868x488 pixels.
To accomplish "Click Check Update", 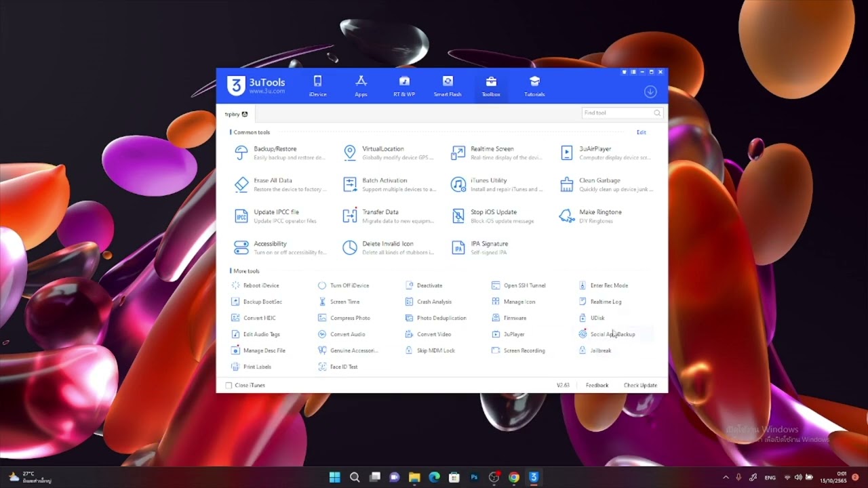I will (x=640, y=385).
